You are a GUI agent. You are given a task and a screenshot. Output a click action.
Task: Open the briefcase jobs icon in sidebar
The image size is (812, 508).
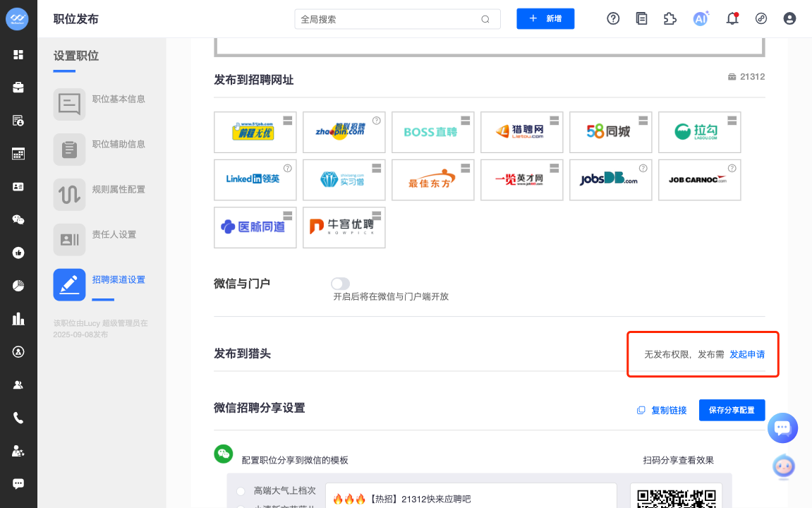(x=18, y=87)
